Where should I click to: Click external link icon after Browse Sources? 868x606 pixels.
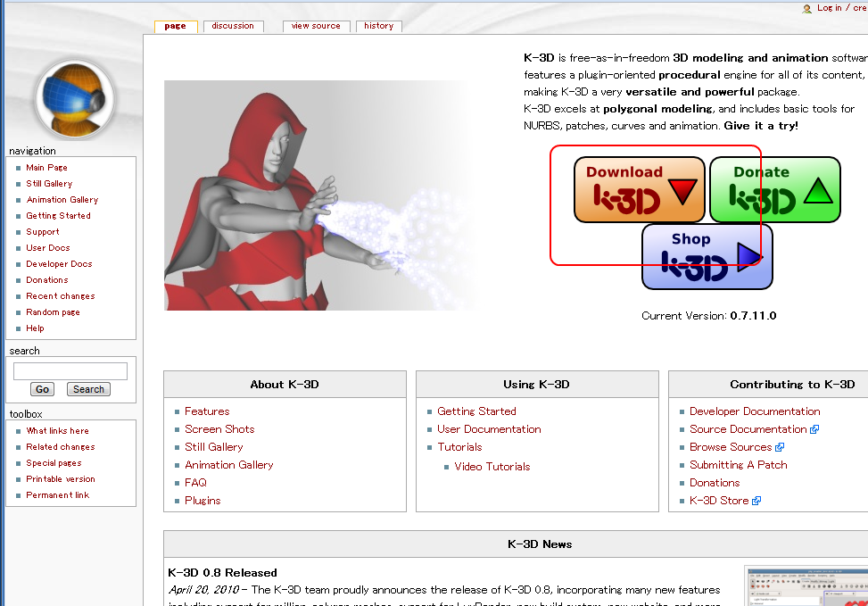coord(780,447)
